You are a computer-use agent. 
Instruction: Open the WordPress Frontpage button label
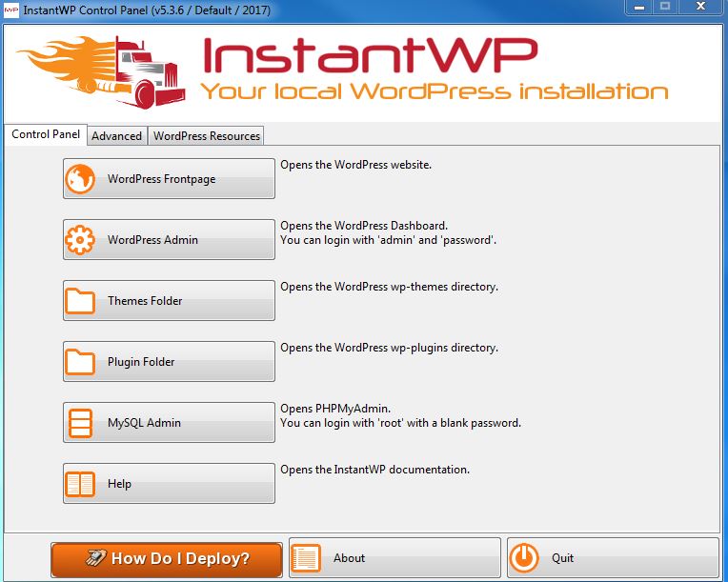(162, 179)
